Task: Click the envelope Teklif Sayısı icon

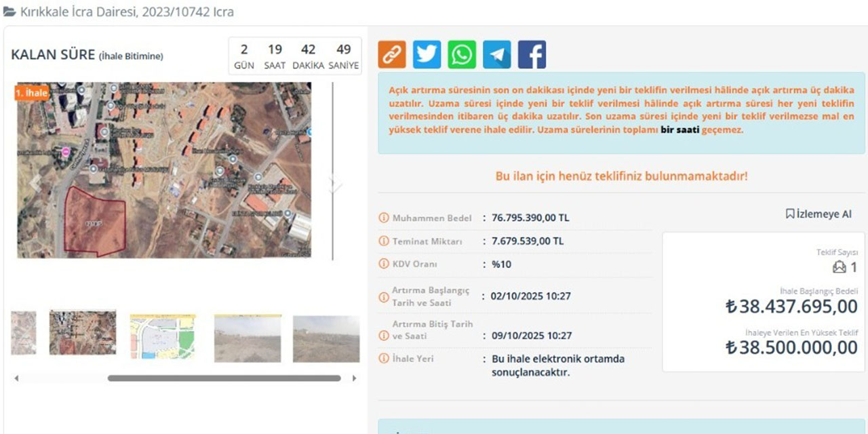Action: pyautogui.click(x=839, y=267)
